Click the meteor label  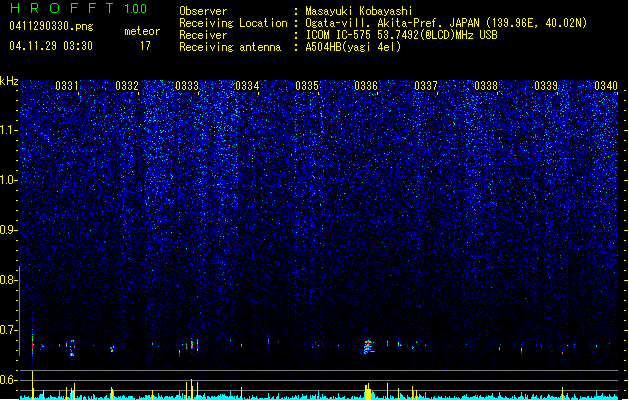[142, 31]
